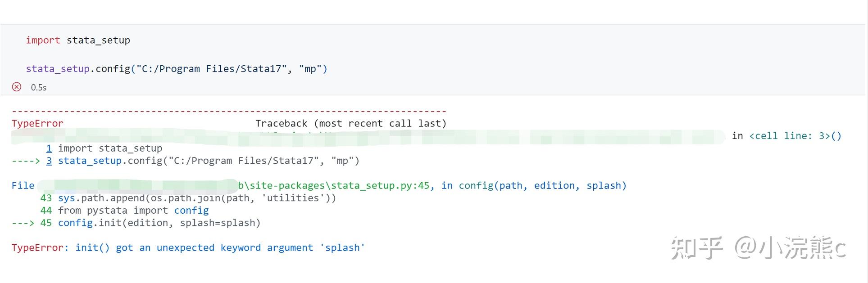Click the arrow pointing to line 3
The image size is (868, 283).
point(25,161)
